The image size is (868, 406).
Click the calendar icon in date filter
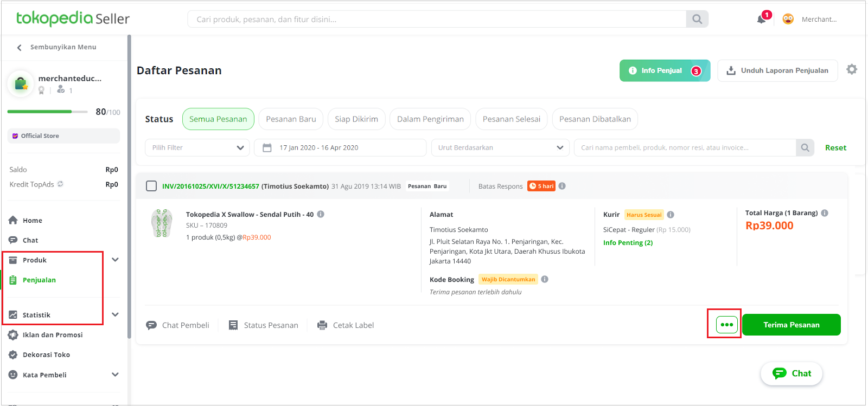267,147
